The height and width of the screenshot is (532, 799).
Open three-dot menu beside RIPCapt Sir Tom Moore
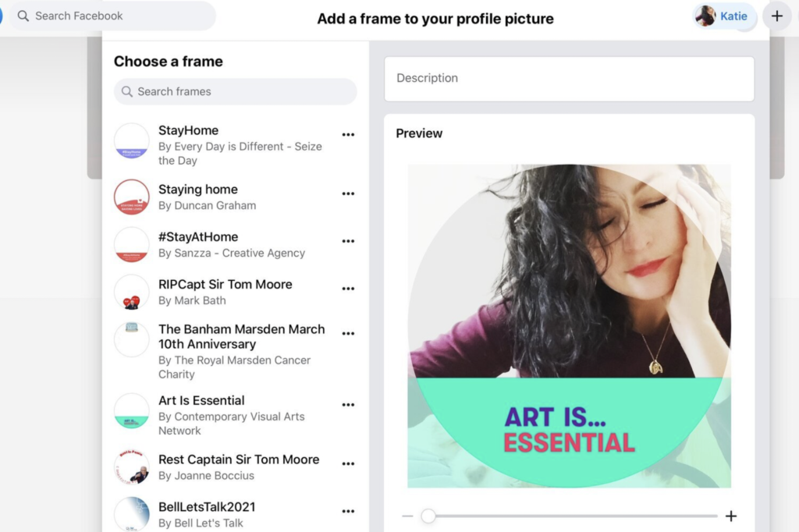(348, 289)
